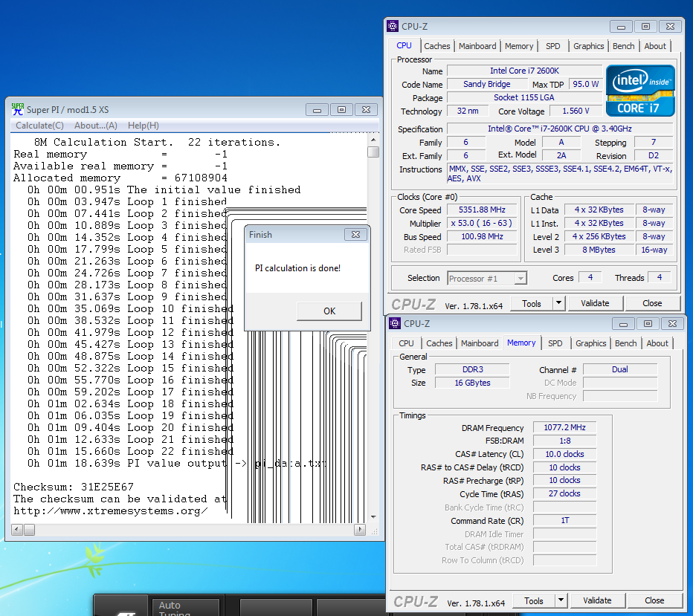
Task: Click the Auto Tuning item at screen bottom
Action: click(186, 607)
